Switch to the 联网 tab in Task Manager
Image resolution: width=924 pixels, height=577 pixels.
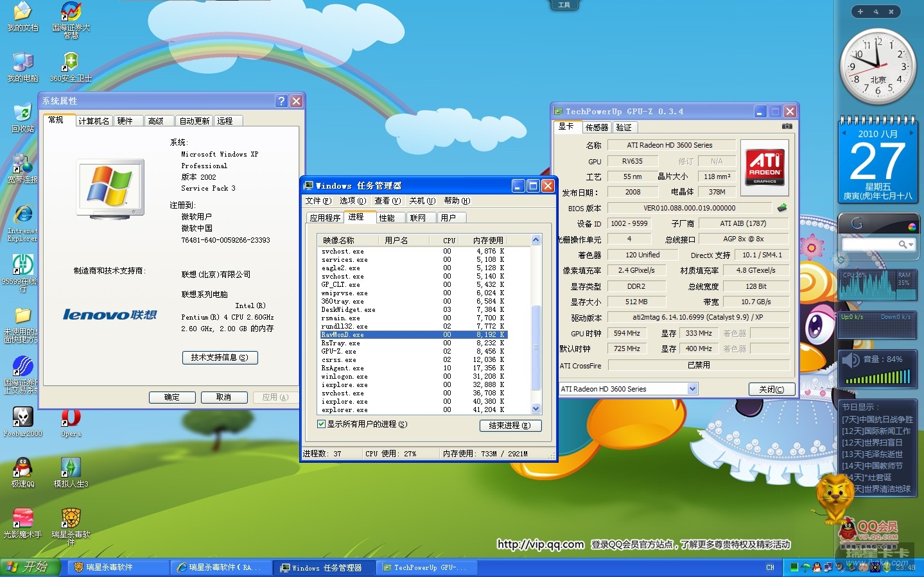[422, 218]
